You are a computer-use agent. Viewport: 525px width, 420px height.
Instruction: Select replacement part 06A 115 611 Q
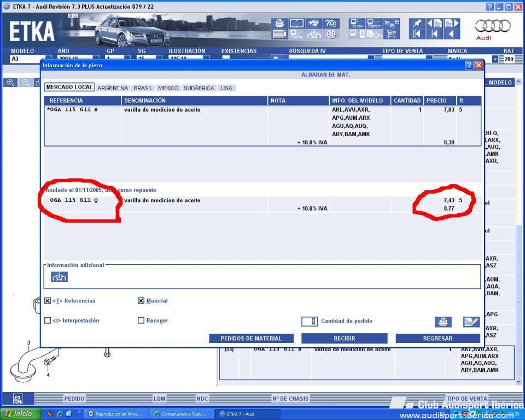point(262,205)
